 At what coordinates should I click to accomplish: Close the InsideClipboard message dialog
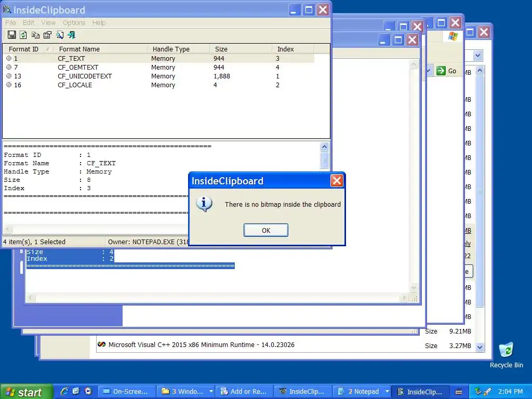[x=337, y=181]
